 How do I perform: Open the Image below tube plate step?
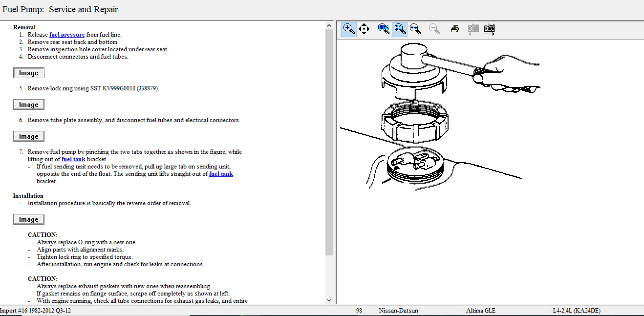click(x=29, y=136)
